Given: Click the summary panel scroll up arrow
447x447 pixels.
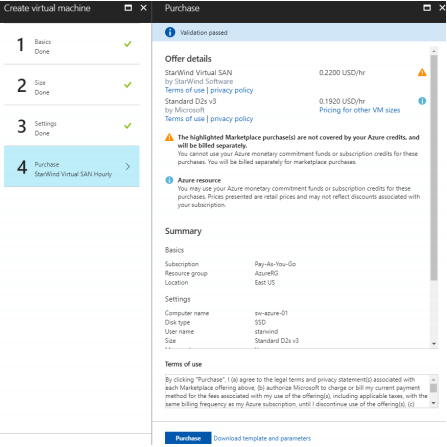Looking at the screenshot, I should click(x=434, y=51).
